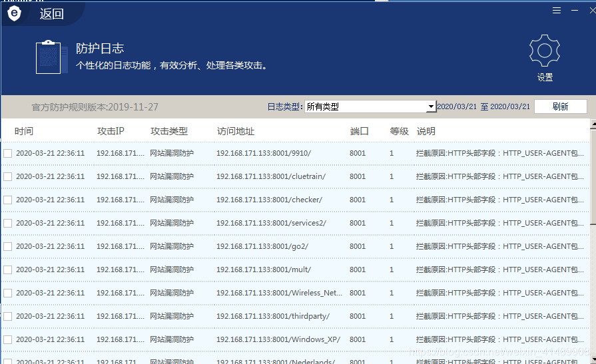This screenshot has width=596, height=364.
Task: Click the shield logo icon beside 返回
Action: point(14,13)
